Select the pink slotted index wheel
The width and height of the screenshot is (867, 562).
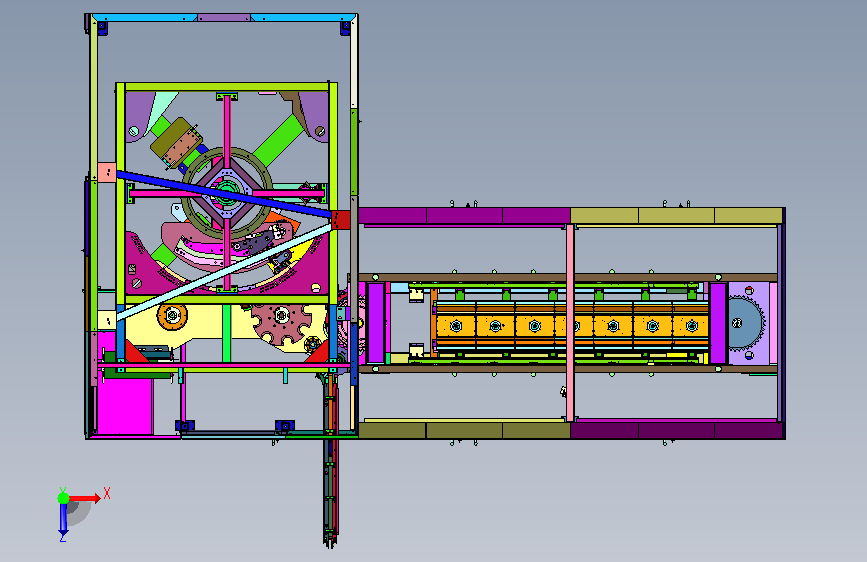281,324
